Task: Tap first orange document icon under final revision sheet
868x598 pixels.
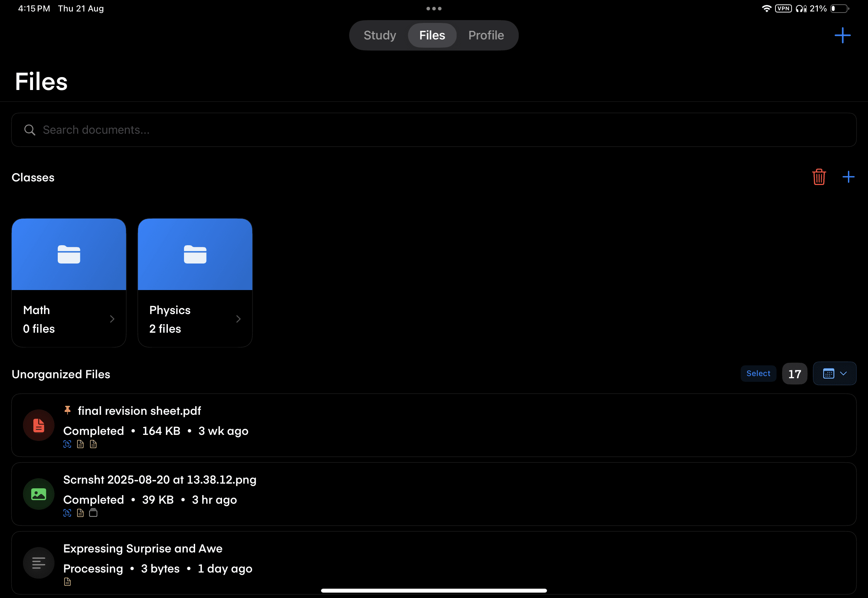Action: [x=80, y=445]
